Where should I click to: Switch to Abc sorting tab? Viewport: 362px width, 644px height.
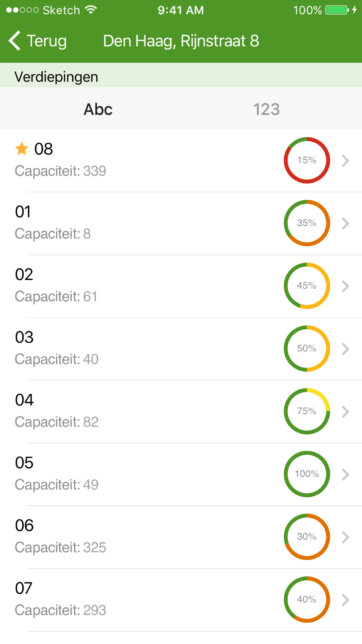(98, 109)
